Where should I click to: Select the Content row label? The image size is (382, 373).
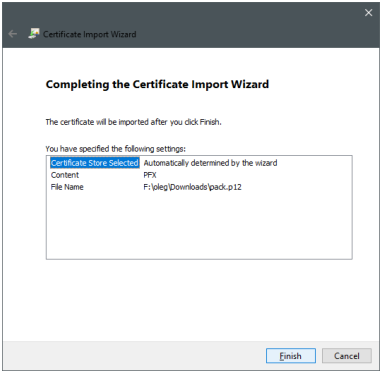[x=65, y=175]
